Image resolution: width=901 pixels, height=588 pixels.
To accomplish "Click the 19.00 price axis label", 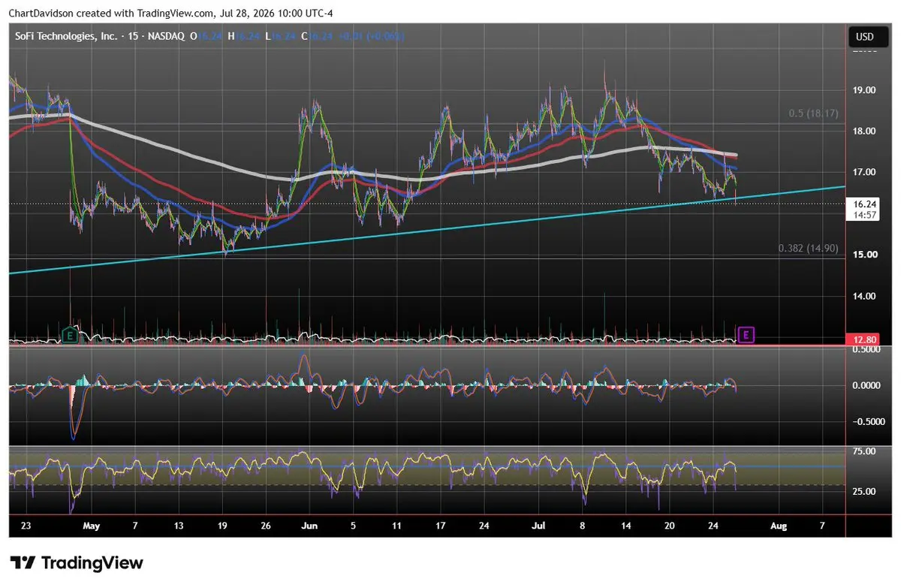I will tap(864, 90).
